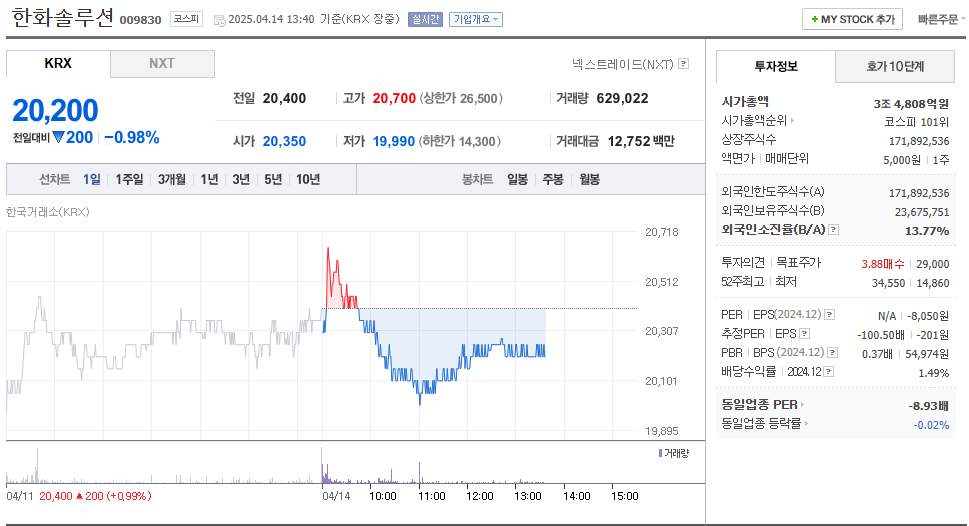Select the 호가 10단계 tab
Image resolution: width=969 pixels, height=526 pixels.
tap(895, 67)
